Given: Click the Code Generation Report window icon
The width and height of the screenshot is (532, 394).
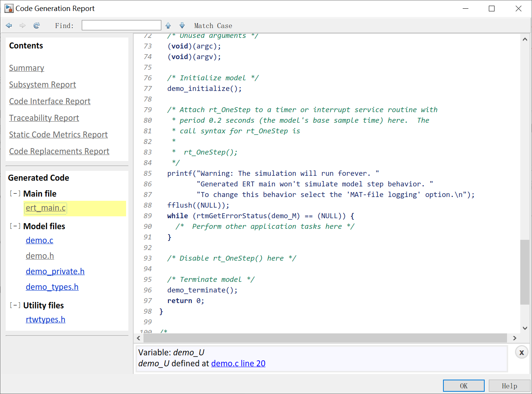Looking at the screenshot, I should 9,8.
